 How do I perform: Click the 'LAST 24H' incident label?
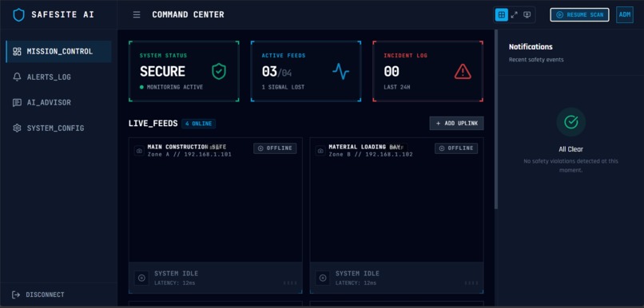tap(397, 87)
